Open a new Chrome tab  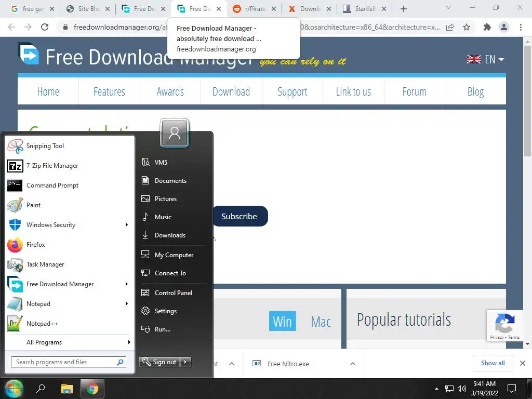(x=403, y=9)
